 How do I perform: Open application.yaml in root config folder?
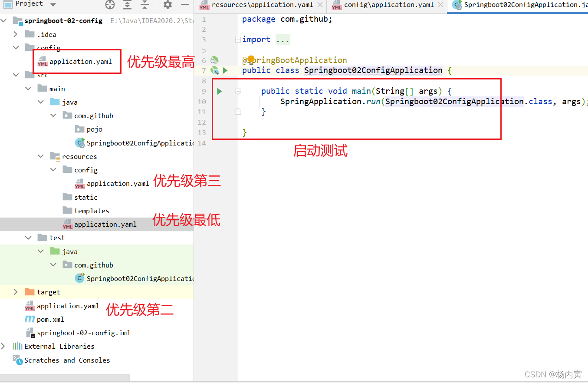coord(80,62)
